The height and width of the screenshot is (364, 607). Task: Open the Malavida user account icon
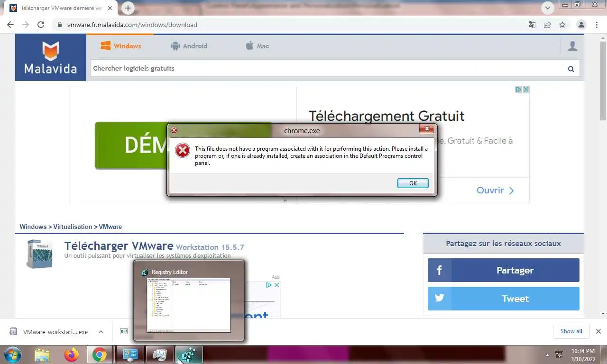tap(572, 46)
